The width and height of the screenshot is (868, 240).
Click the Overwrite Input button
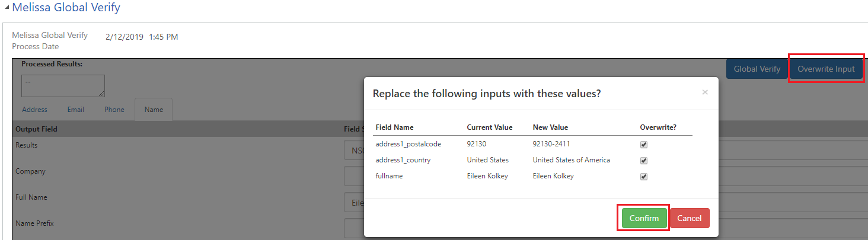click(826, 69)
